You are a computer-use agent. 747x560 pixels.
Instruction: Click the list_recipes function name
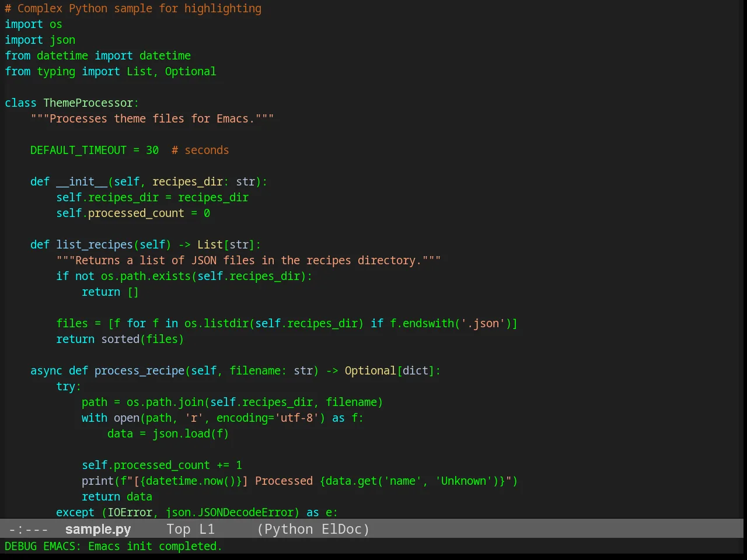(95, 245)
